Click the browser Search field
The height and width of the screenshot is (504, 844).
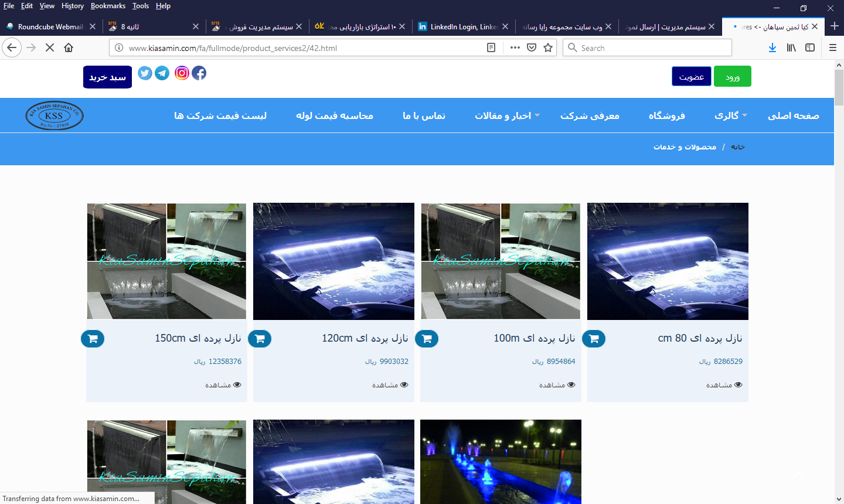tap(648, 47)
